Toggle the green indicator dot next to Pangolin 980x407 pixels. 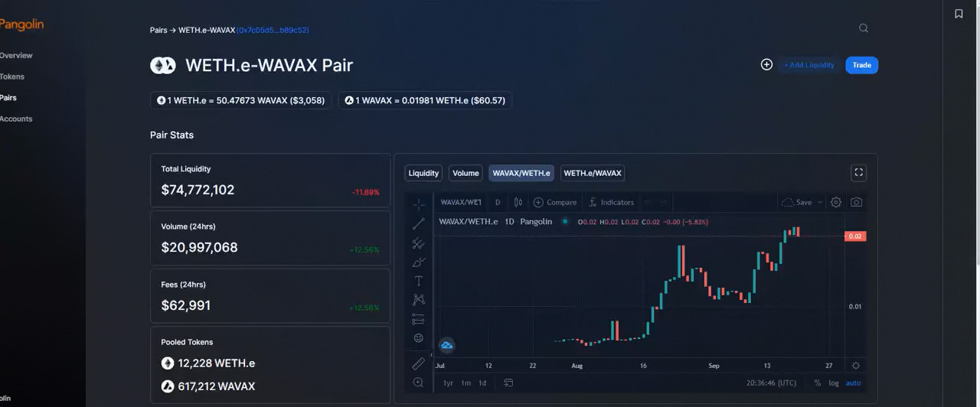point(565,222)
